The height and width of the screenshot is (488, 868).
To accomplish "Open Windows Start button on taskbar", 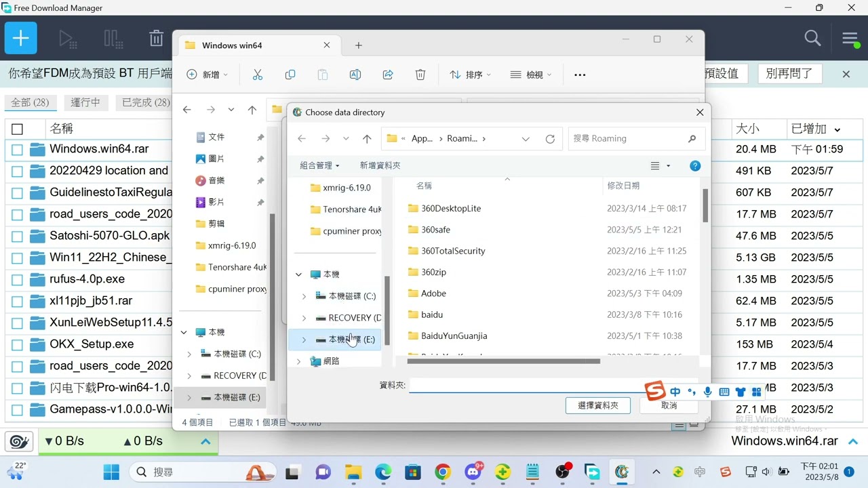I will point(111,472).
